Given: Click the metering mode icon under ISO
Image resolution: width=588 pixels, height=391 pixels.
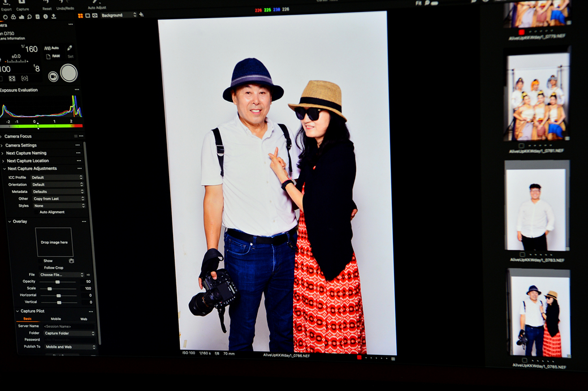Looking at the screenshot, I should point(12,79).
